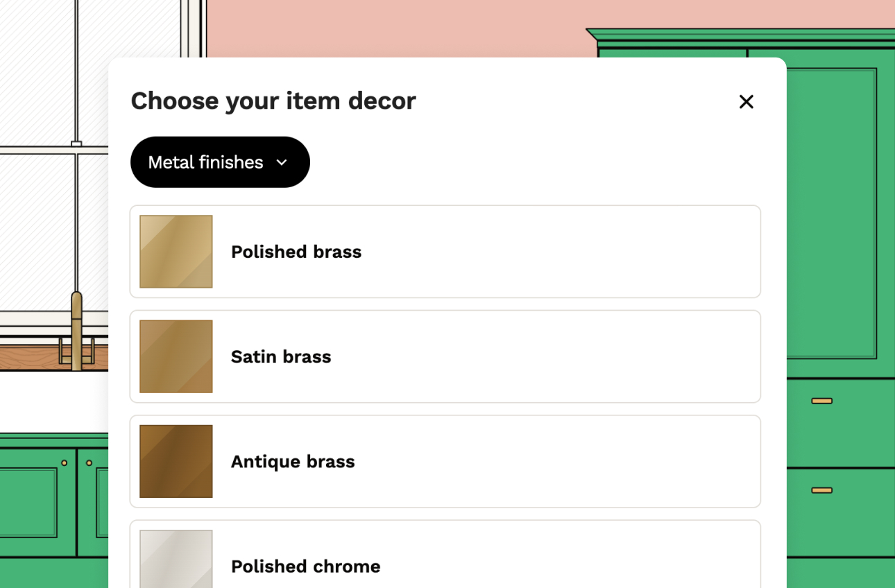This screenshot has width=895, height=588.
Task: Click the chevron arrow beside Metal finishes
Action: tap(282, 162)
